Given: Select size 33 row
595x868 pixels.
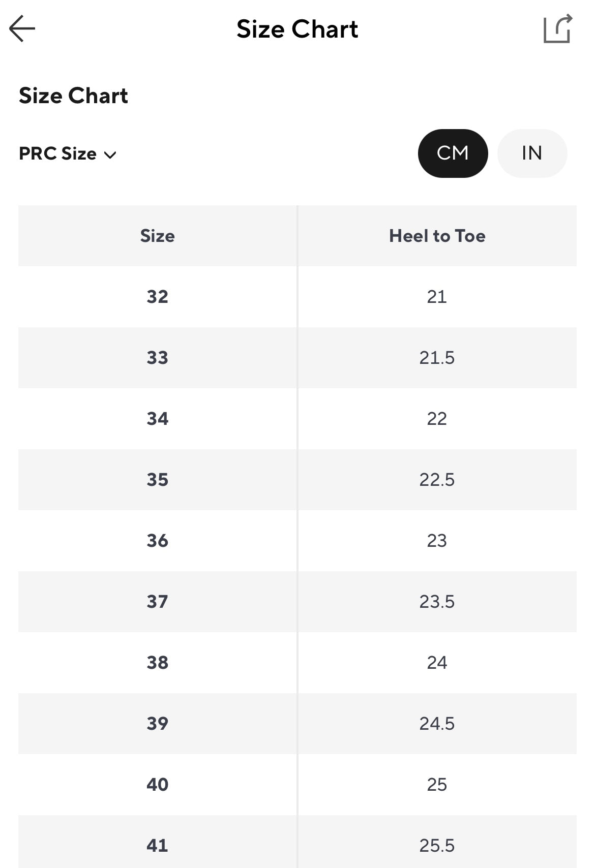Looking at the screenshot, I should click(x=158, y=358).
